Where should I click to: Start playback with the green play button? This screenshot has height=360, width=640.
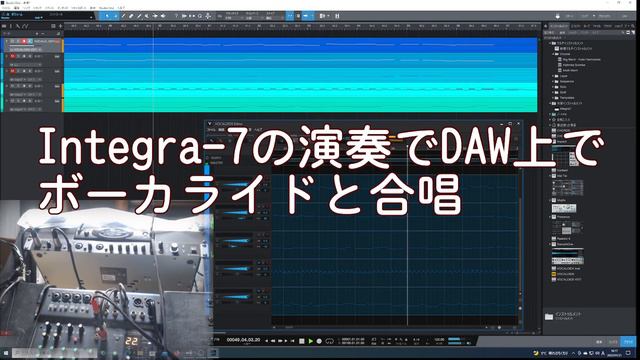(x=311, y=341)
